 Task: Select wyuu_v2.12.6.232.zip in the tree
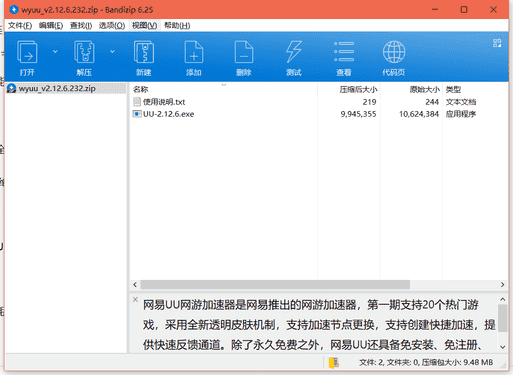[x=57, y=89]
